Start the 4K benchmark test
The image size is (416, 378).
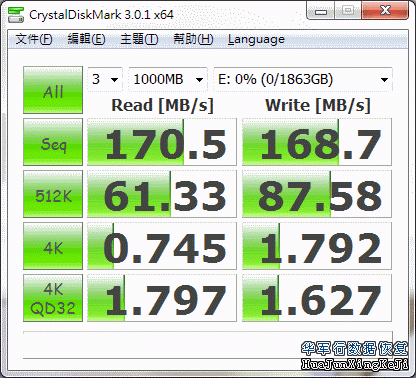point(53,246)
